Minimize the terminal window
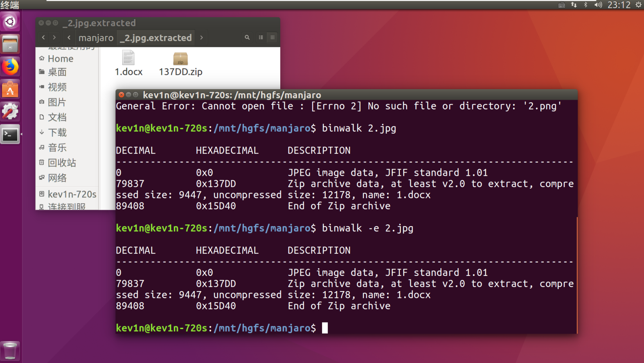This screenshot has height=363, width=644. pos(128,95)
